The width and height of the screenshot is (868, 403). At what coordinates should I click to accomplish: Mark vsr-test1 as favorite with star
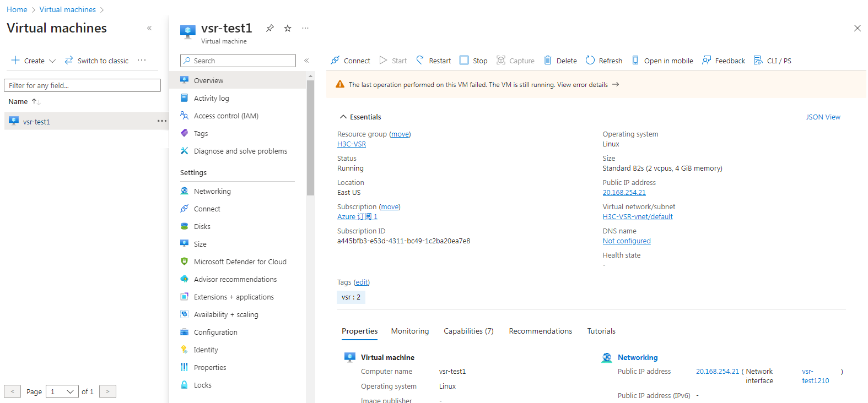pos(288,28)
